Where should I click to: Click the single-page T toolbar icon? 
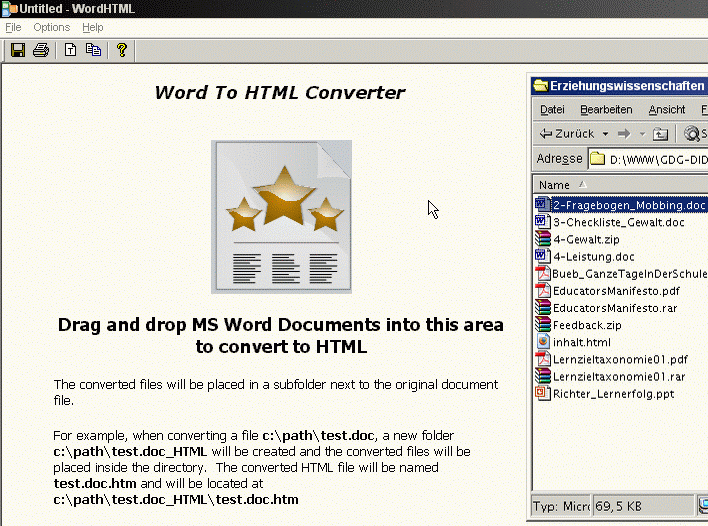pyautogui.click(x=71, y=50)
